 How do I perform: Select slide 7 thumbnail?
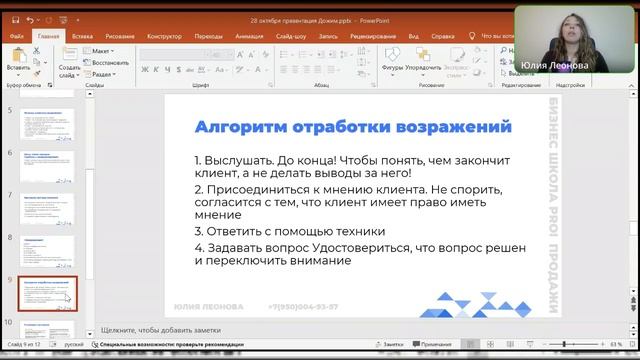47,209
